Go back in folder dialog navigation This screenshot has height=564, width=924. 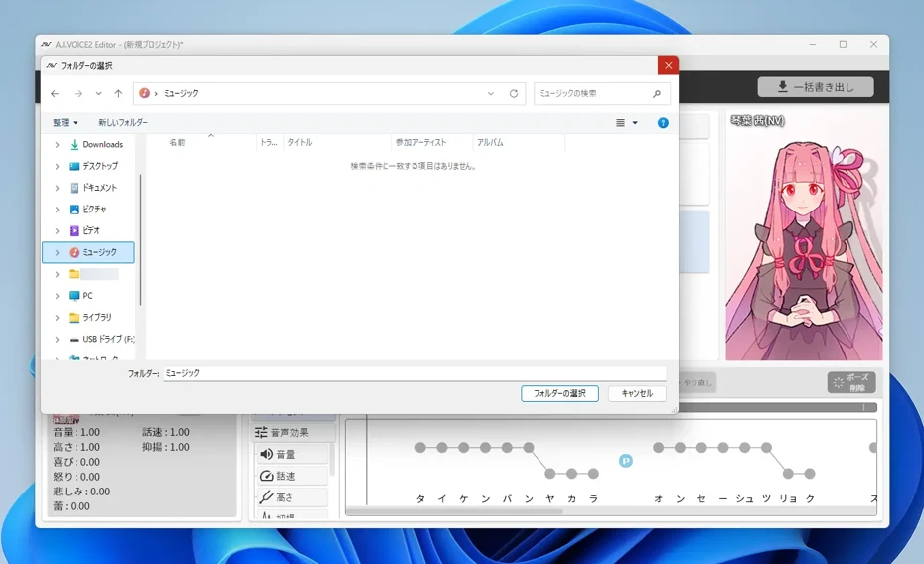coord(55,93)
